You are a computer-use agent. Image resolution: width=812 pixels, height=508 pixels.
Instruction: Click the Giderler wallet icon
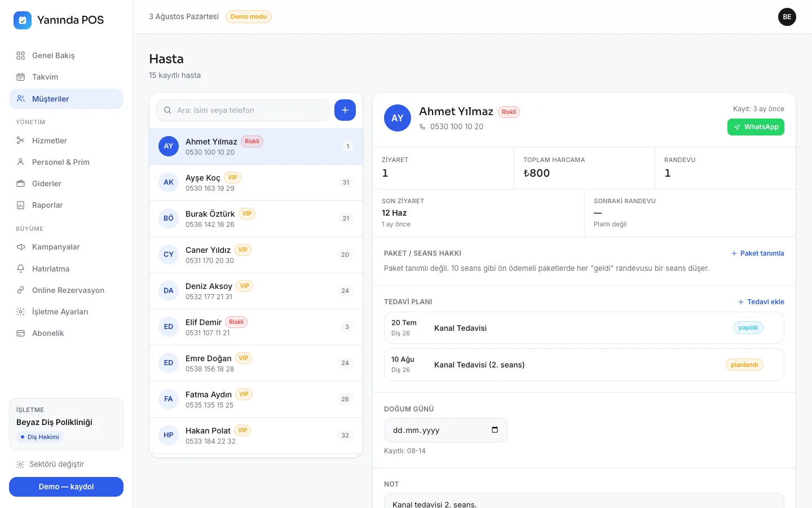[21, 183]
